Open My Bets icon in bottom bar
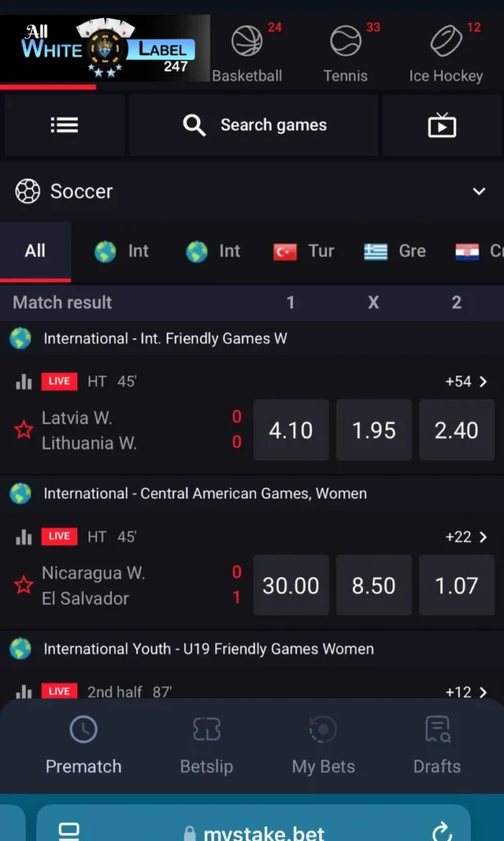This screenshot has width=504, height=841. pos(323,729)
